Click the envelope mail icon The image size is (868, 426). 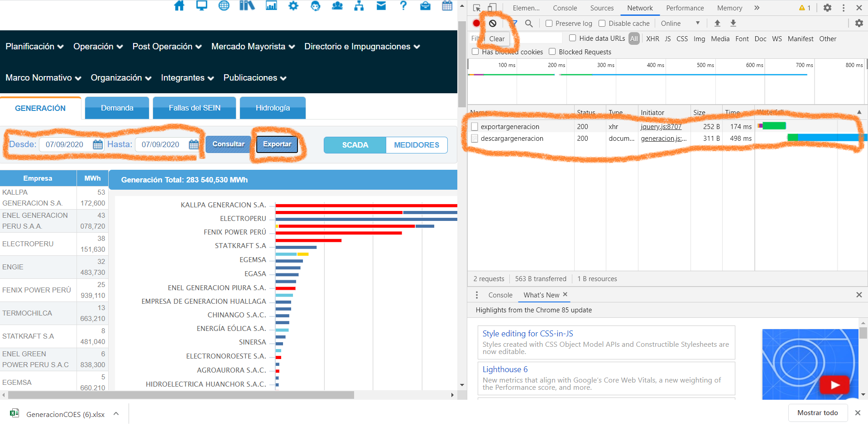tap(381, 6)
